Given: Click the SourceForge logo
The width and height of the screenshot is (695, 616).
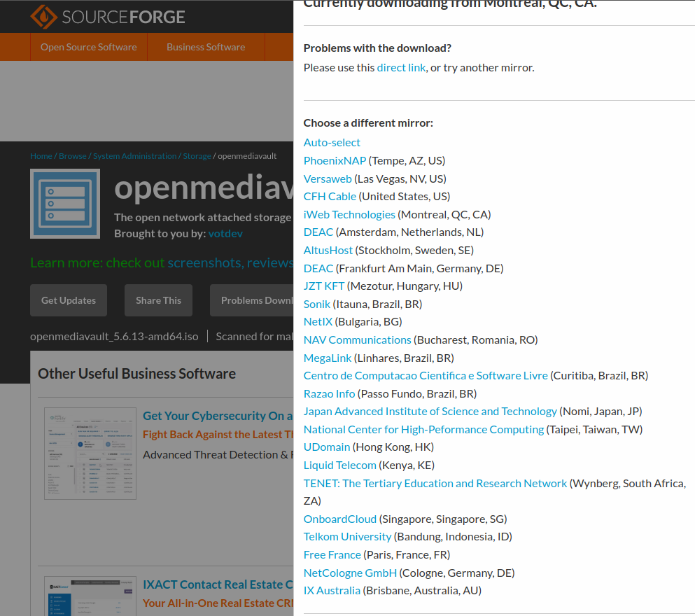Looking at the screenshot, I should tap(106, 16).
